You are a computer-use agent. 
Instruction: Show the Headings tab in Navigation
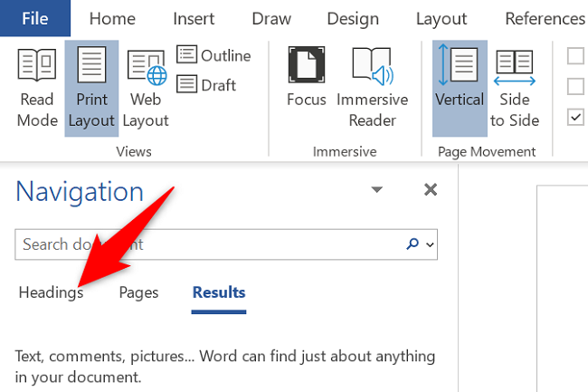pyautogui.click(x=51, y=292)
